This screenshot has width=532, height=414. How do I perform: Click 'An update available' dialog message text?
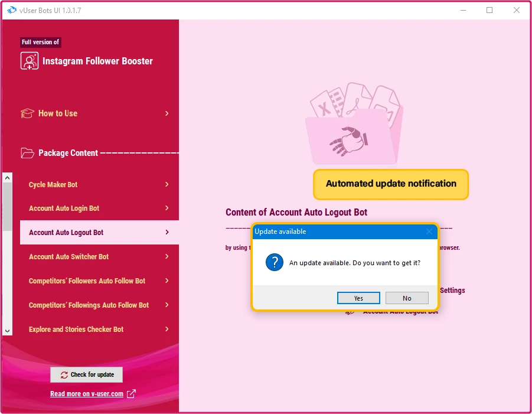(354, 263)
